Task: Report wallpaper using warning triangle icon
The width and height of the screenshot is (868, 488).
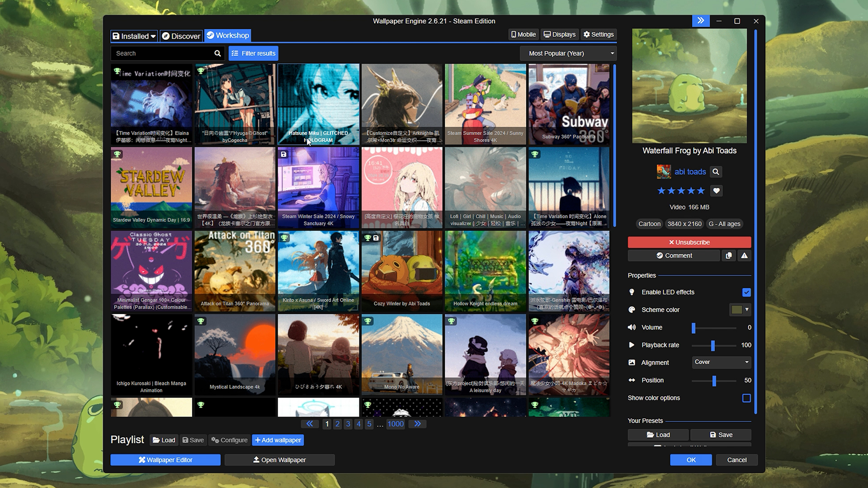Action: click(744, 256)
